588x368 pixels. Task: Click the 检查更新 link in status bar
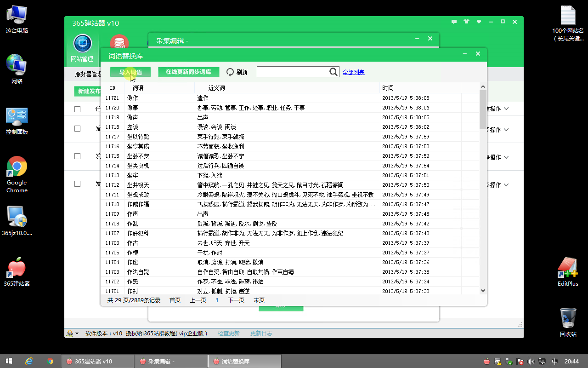[229, 333]
